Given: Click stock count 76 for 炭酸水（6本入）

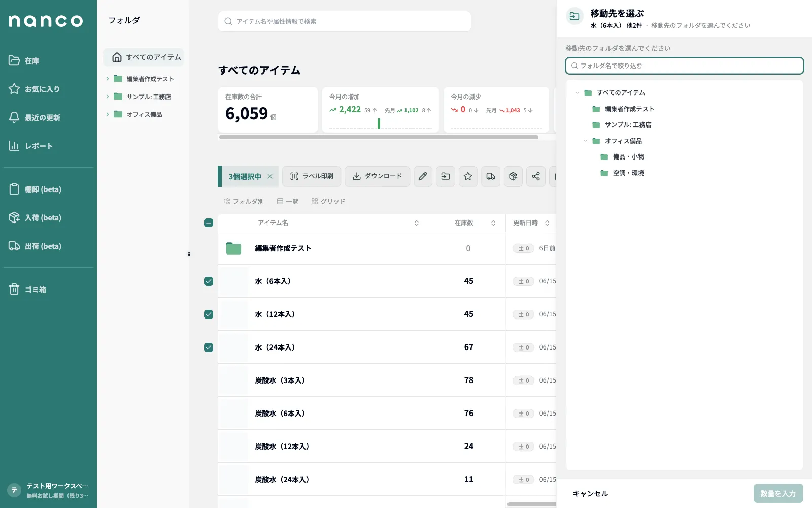Looking at the screenshot, I should point(468,413).
